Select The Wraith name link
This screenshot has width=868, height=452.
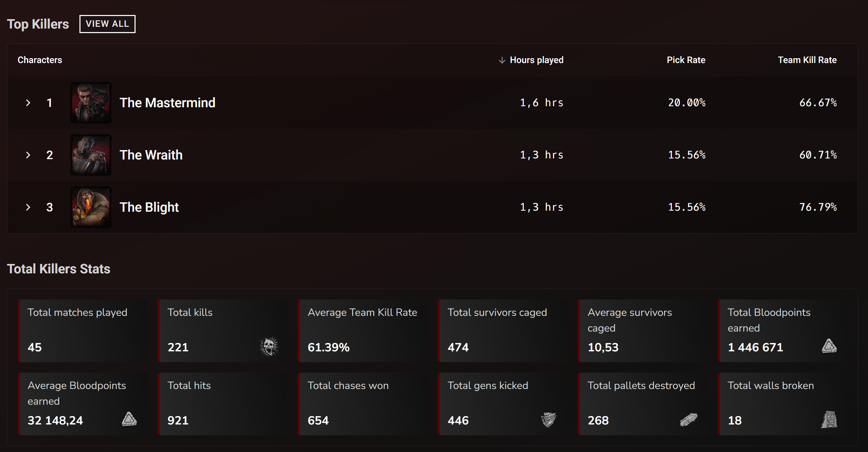tap(151, 155)
